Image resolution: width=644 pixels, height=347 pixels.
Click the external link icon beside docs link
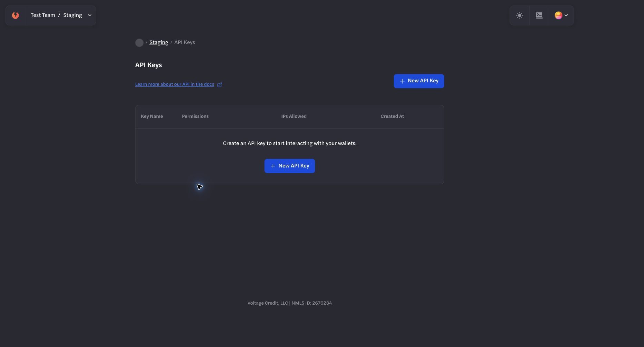(x=220, y=85)
